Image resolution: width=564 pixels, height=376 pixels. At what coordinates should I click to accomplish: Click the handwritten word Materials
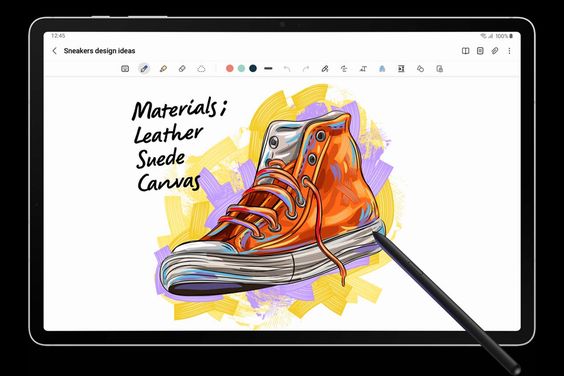tap(174, 109)
